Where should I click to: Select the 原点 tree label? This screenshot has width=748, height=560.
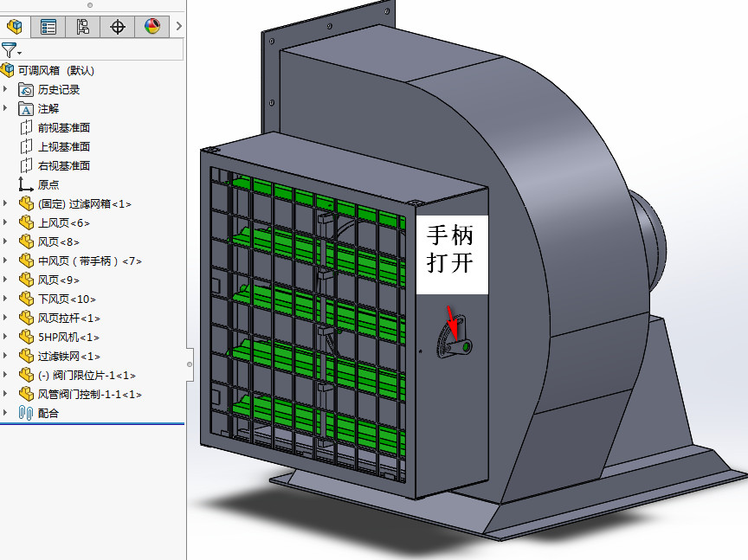click(x=48, y=185)
